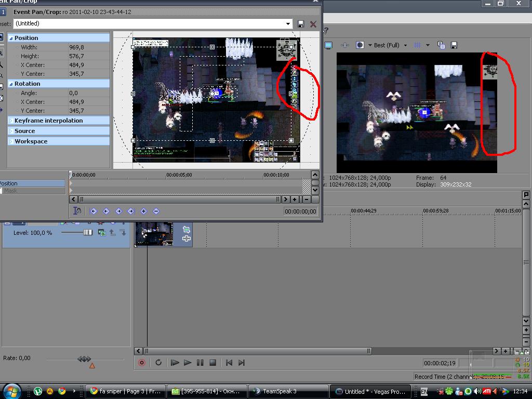This screenshot has width=532, height=399.
Task: Click the ATI tray icon
Action: coord(487,391)
